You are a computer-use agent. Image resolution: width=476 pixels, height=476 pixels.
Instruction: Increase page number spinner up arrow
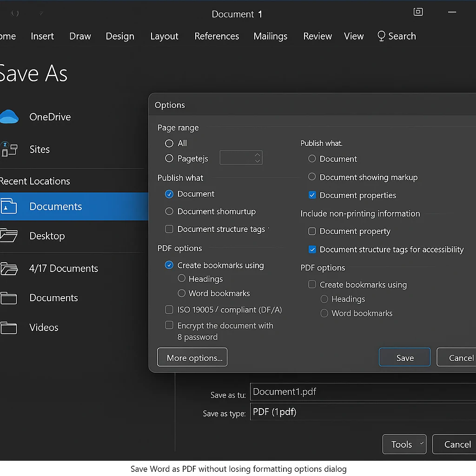[x=258, y=154]
